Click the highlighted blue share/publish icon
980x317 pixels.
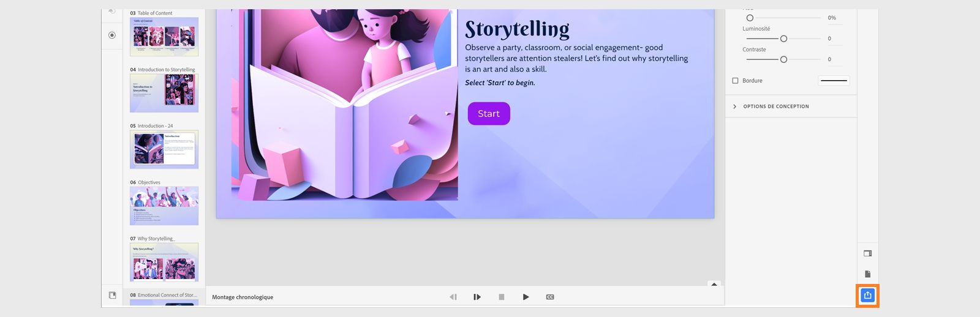[867, 296]
